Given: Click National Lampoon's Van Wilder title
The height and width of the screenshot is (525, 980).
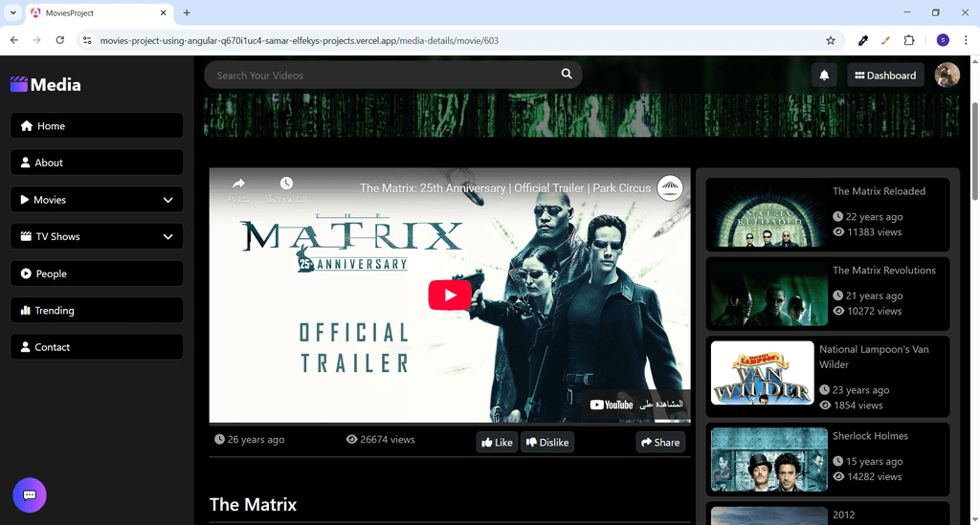Looking at the screenshot, I should click(x=874, y=357).
